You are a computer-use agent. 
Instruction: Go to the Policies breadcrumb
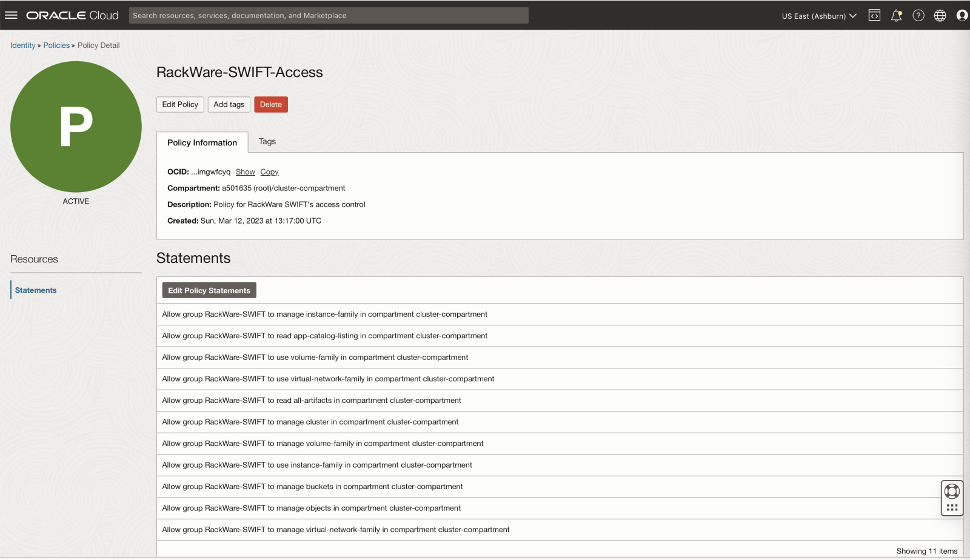(56, 45)
